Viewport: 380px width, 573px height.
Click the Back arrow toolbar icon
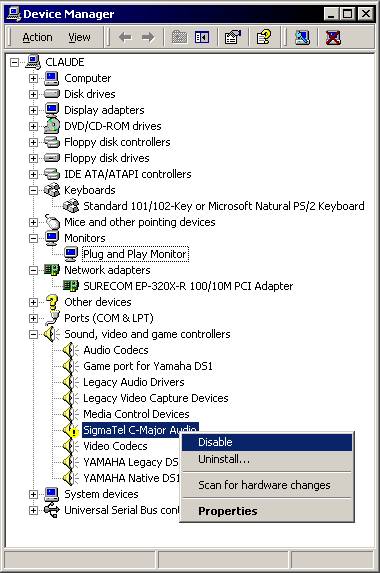pyautogui.click(x=125, y=37)
